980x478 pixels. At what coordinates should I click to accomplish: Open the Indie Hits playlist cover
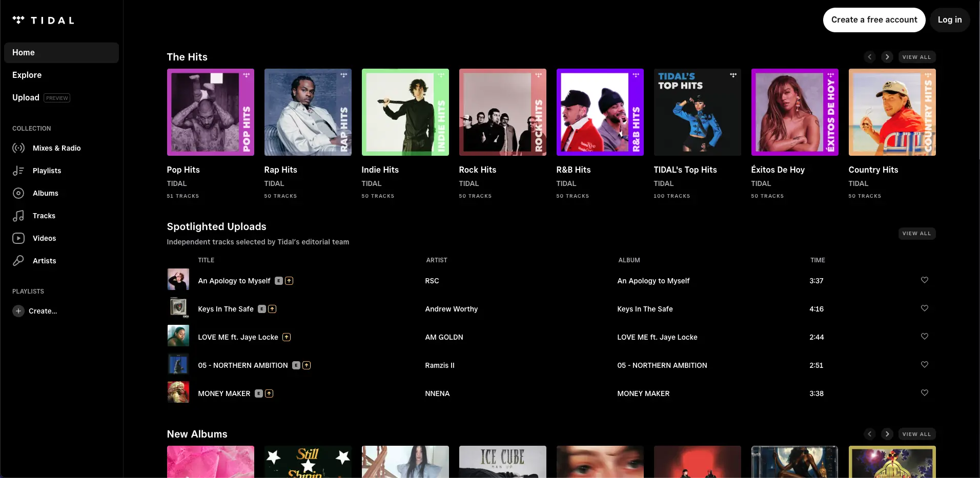click(x=405, y=112)
